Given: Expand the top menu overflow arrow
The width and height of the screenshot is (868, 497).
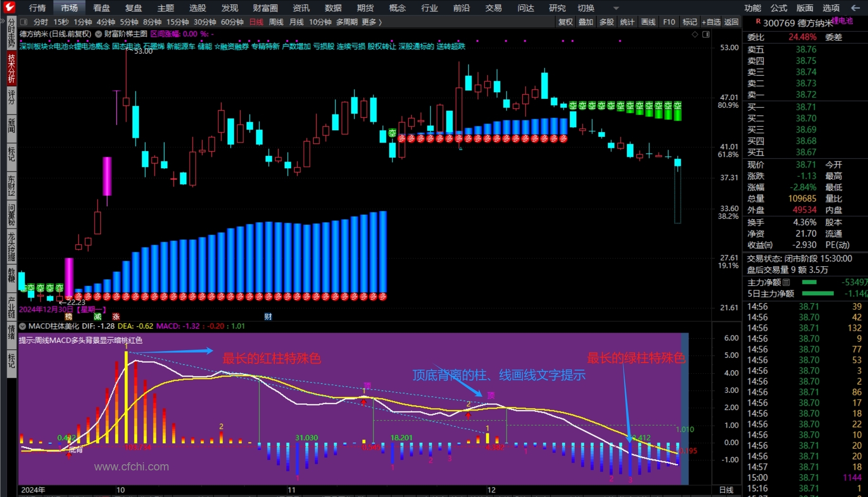Looking at the screenshot, I should tap(616, 8).
